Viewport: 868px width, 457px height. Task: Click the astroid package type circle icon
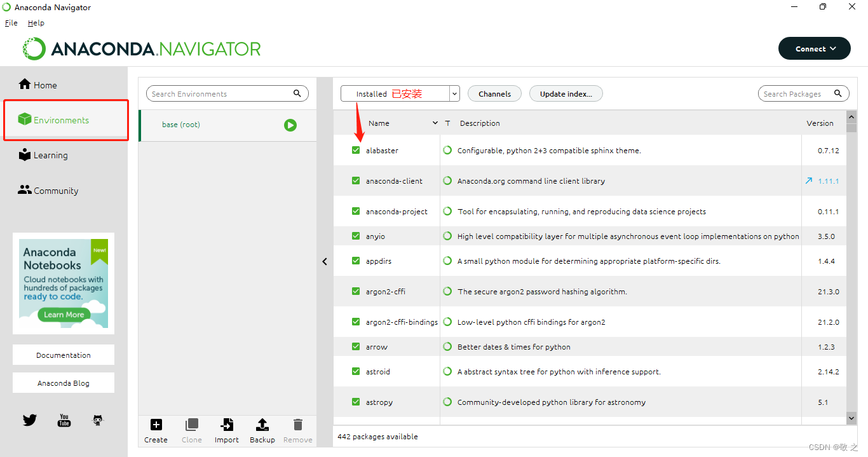(x=447, y=371)
